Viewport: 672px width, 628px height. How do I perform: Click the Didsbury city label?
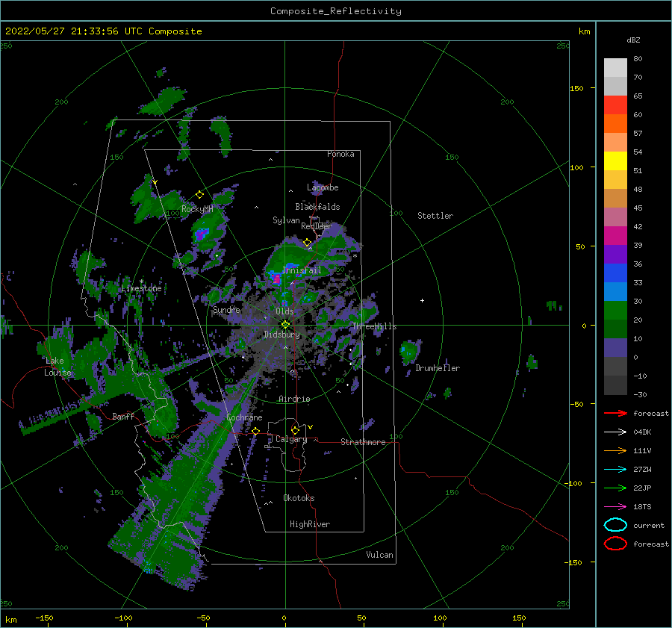point(281,335)
